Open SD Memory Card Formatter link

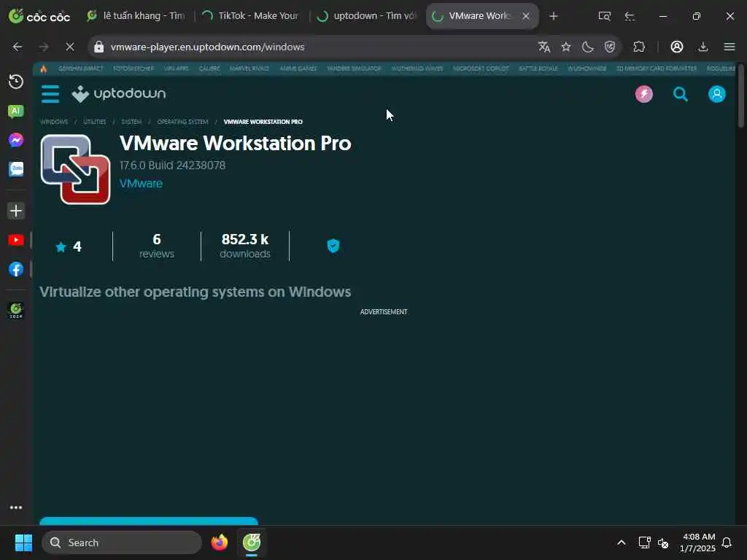656,69
